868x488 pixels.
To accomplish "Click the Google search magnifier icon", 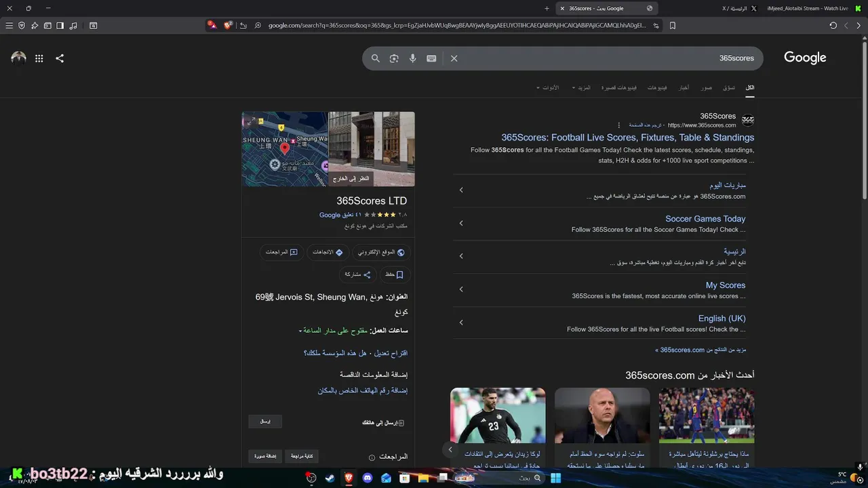I will point(375,58).
